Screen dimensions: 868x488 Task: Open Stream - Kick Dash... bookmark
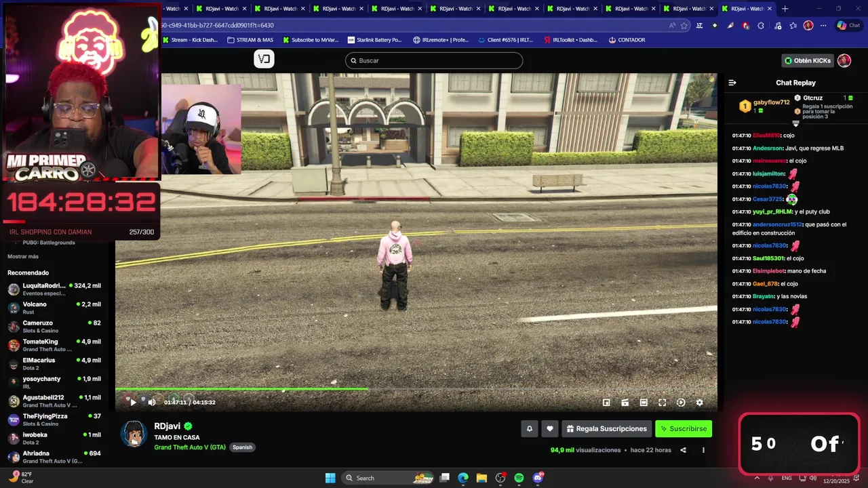pos(190,40)
